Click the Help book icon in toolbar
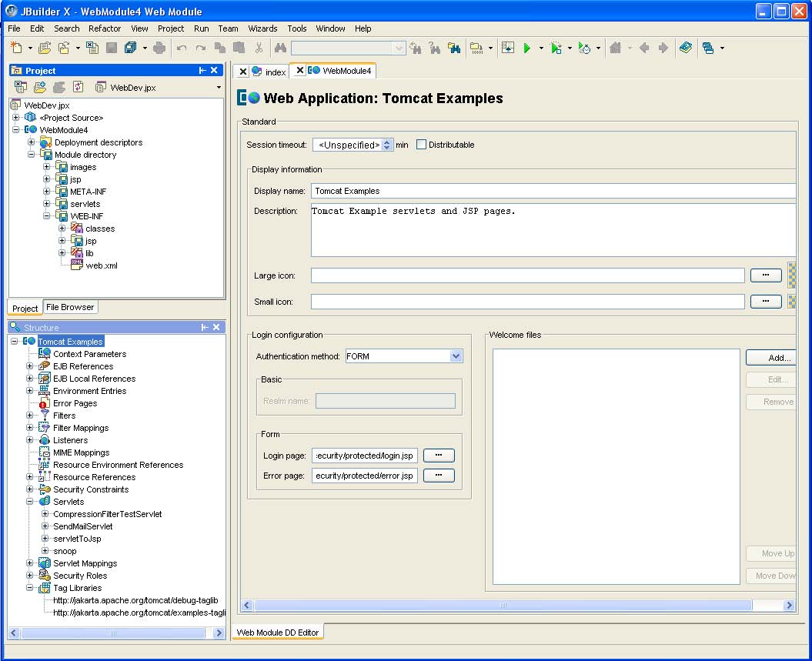Image resolution: width=812 pixels, height=661 pixels. coord(686,48)
